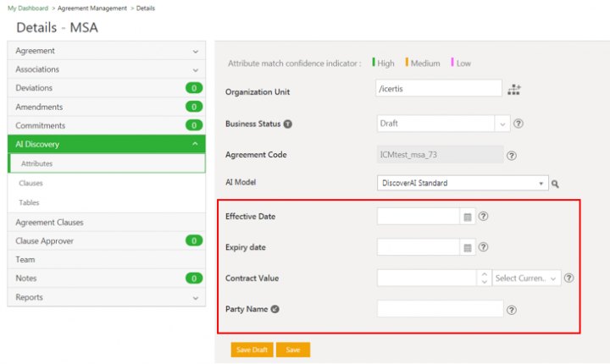This screenshot has height=364, width=610.
Task: Click the Notes count badge
Action: (x=194, y=278)
